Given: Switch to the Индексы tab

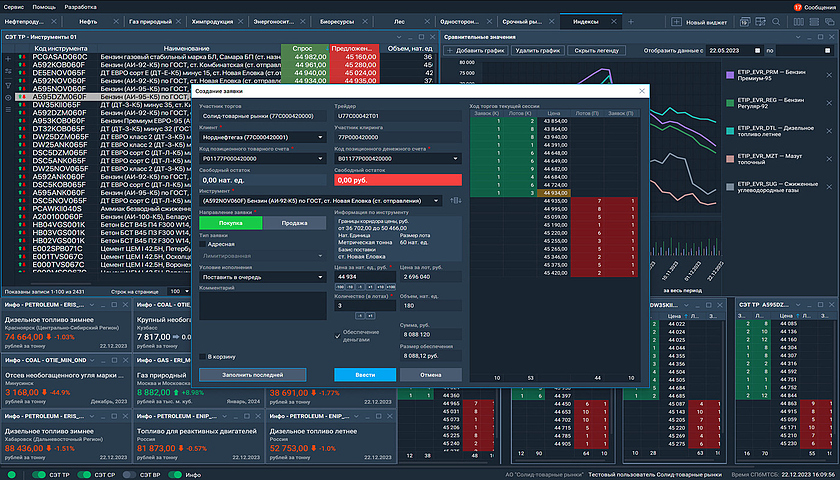Looking at the screenshot, I should 586,21.
